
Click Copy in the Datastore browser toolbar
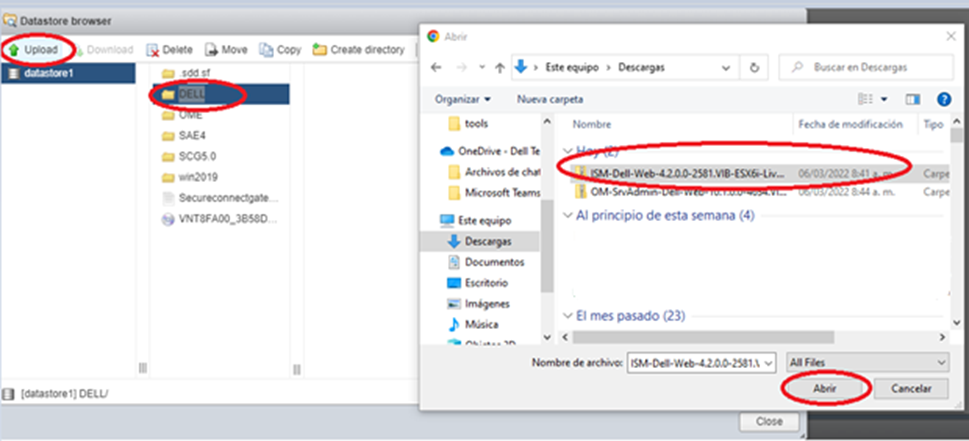(x=281, y=50)
